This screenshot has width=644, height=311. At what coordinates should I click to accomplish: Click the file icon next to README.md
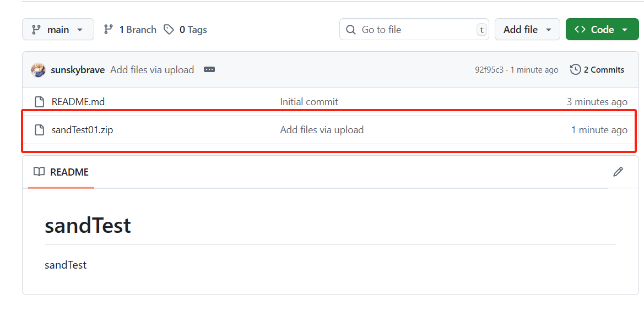point(40,102)
